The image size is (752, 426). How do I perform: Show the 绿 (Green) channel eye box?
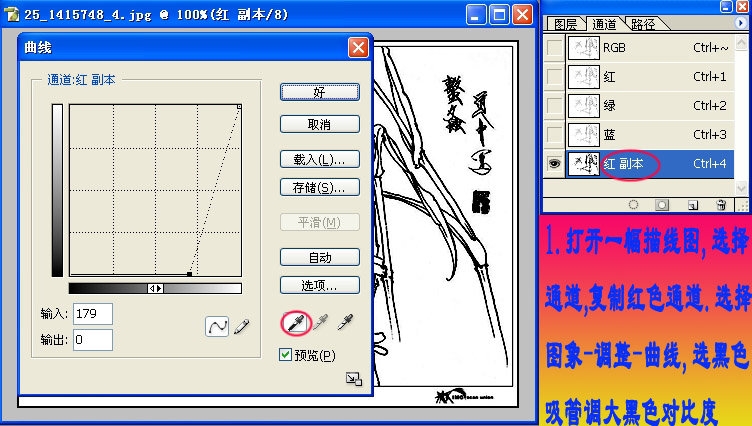click(554, 106)
